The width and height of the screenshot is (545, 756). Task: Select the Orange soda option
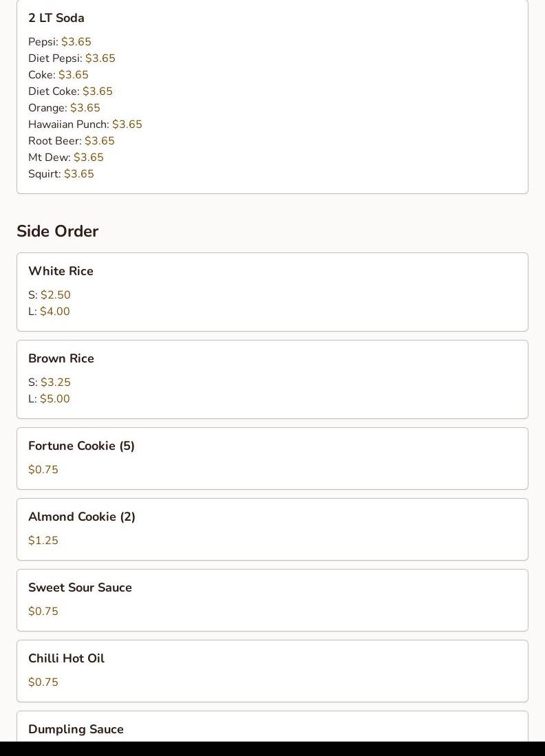click(x=64, y=108)
